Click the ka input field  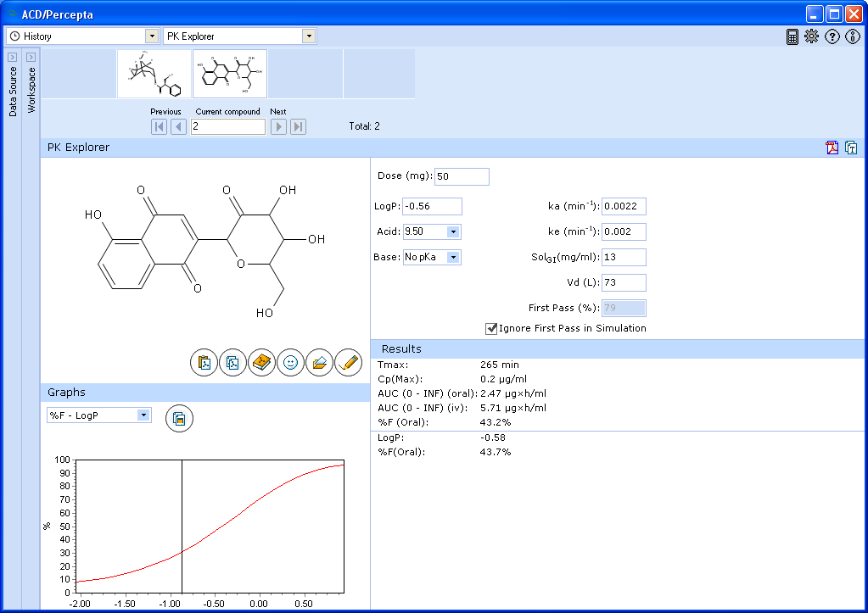pos(624,206)
